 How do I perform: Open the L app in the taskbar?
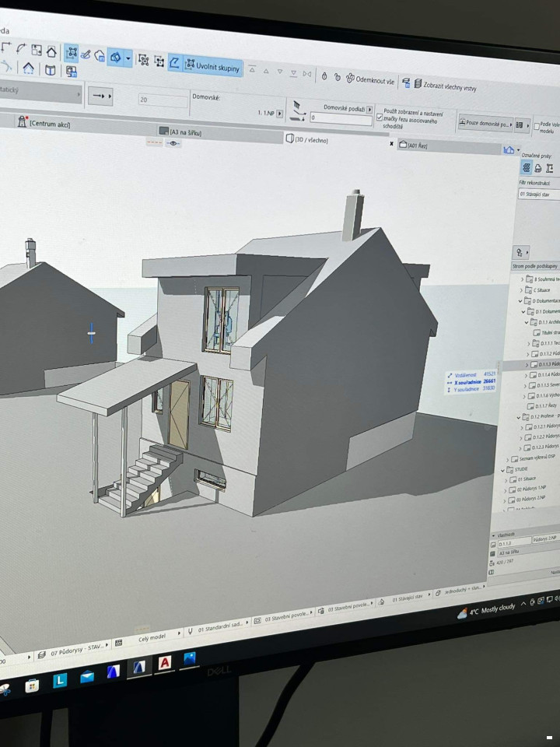[x=60, y=681]
